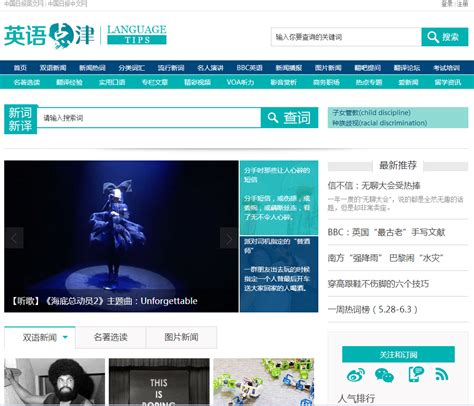Screen dimensions: 474x406
Task: Open the RSS feed icon
Action: pos(442,374)
